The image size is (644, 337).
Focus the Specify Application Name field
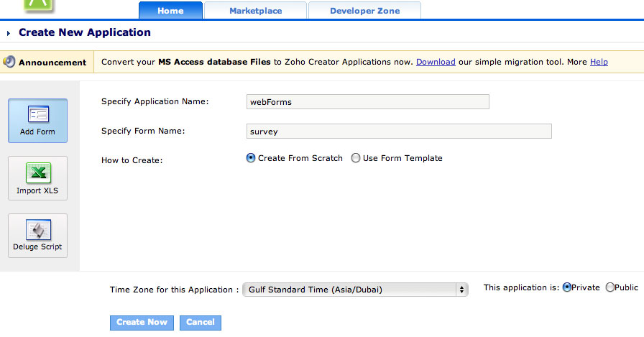[x=367, y=102]
